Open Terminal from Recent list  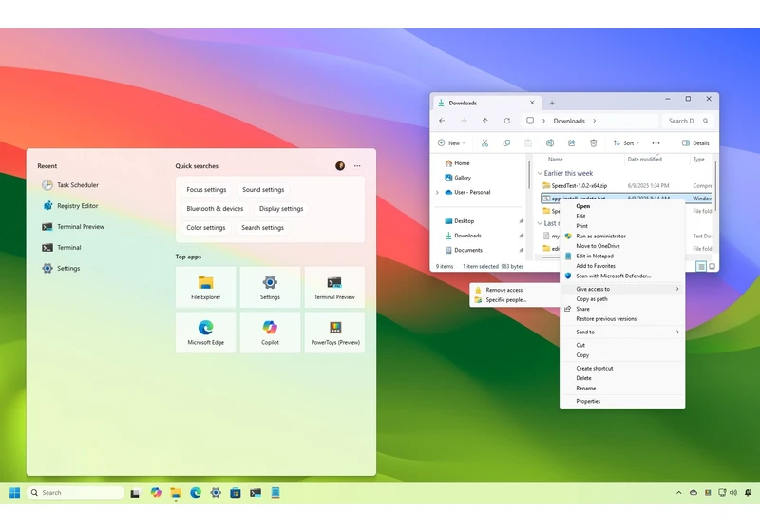pyautogui.click(x=62, y=248)
